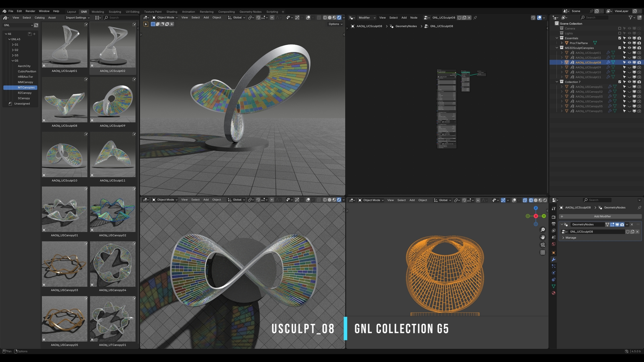
Task: Open the GNL library selector dropdown
Action: [18, 25]
